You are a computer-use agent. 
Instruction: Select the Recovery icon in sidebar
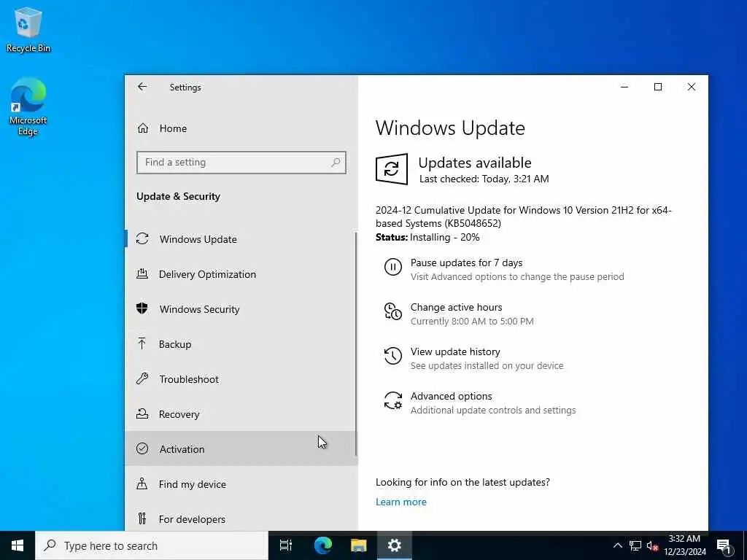pyautogui.click(x=142, y=413)
